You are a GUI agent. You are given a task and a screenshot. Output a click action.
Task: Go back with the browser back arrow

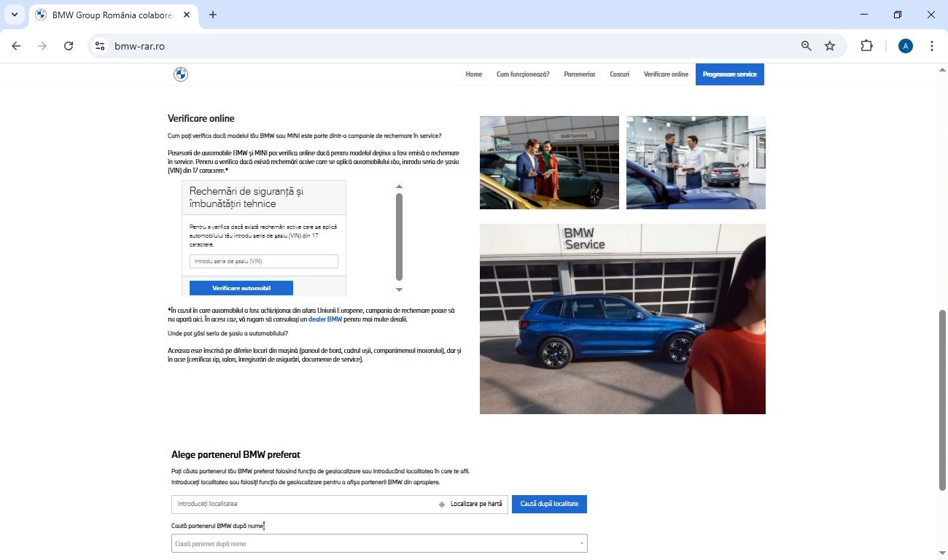[16, 46]
